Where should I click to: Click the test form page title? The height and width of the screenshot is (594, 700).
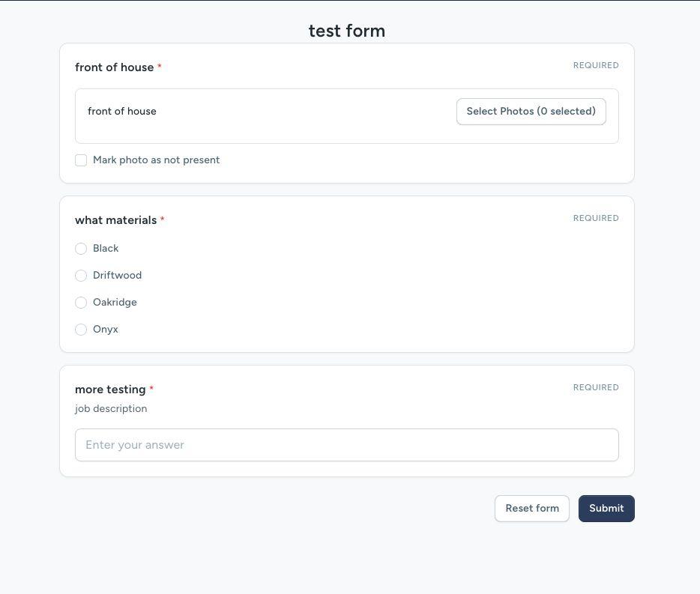pos(346,31)
